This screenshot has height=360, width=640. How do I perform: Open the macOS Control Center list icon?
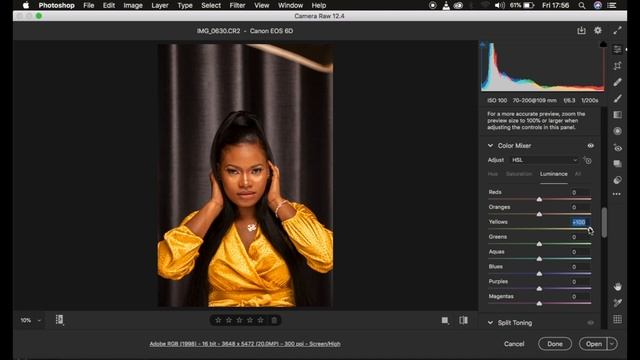[612, 5]
